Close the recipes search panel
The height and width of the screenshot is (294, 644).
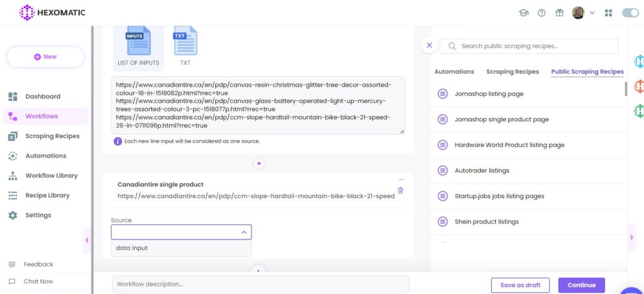(430, 45)
